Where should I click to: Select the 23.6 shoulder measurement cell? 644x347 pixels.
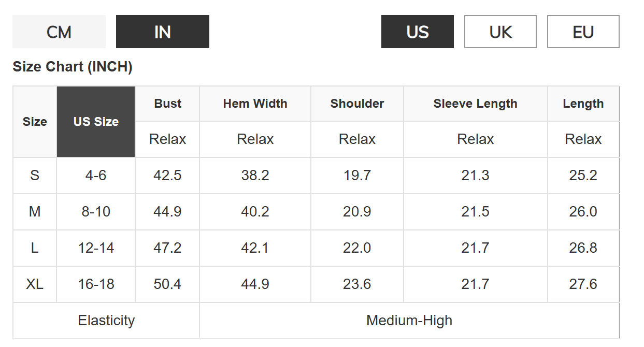click(x=357, y=284)
